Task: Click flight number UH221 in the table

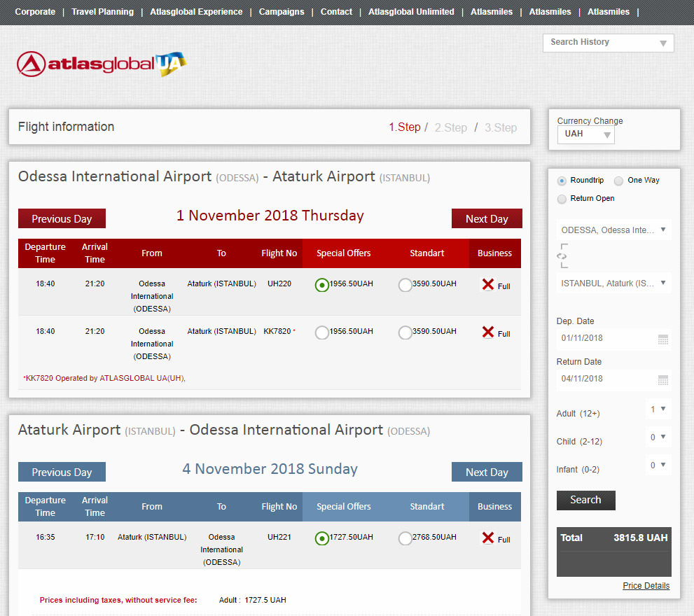Action: pyautogui.click(x=279, y=537)
